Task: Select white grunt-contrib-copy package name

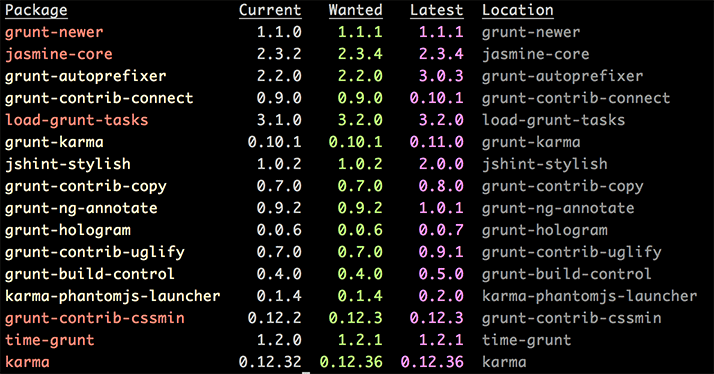Action: (86, 186)
